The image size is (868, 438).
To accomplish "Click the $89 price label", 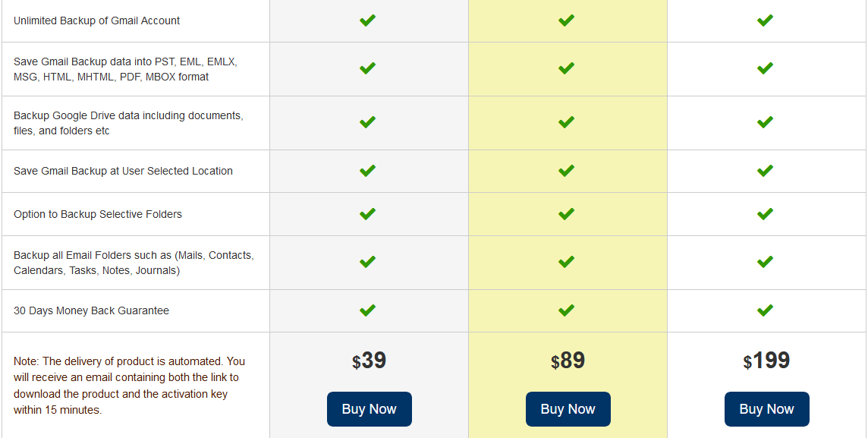I will [x=568, y=361].
